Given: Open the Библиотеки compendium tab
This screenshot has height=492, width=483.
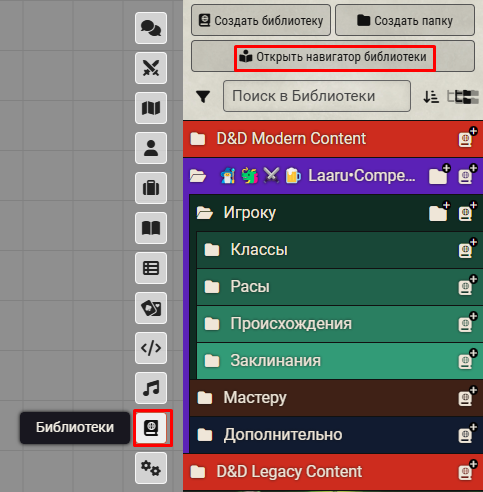Looking at the screenshot, I should (151, 428).
